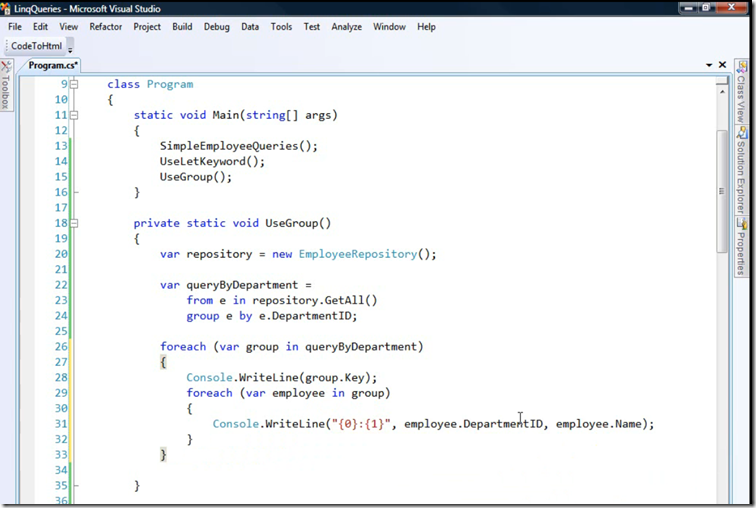Click 'queryByDepartment' variable on line 22

point(242,285)
